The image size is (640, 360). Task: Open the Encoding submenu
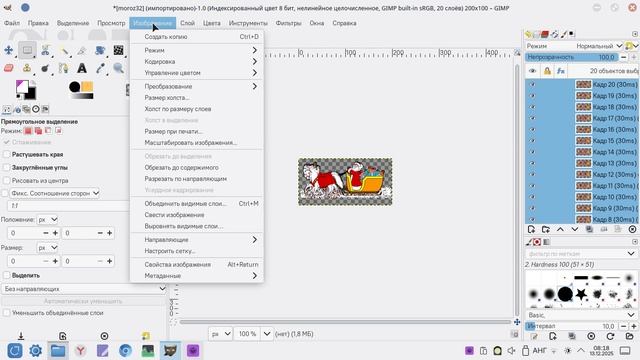[196, 62]
